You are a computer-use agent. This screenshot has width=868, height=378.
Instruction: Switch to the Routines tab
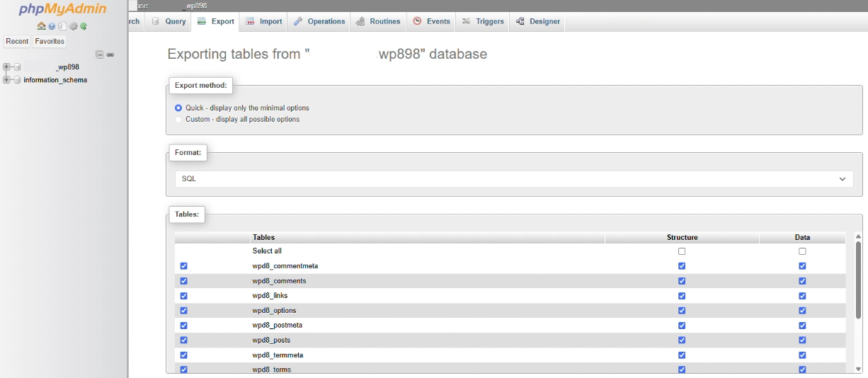[x=378, y=21]
